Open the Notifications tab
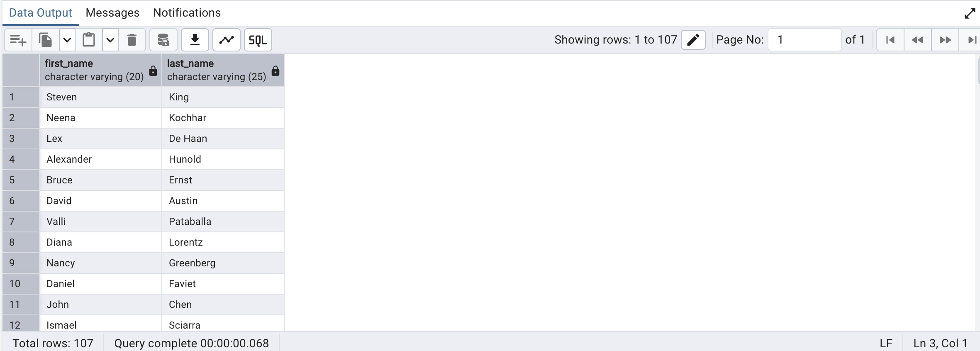The image size is (980, 351). pyautogui.click(x=187, y=13)
